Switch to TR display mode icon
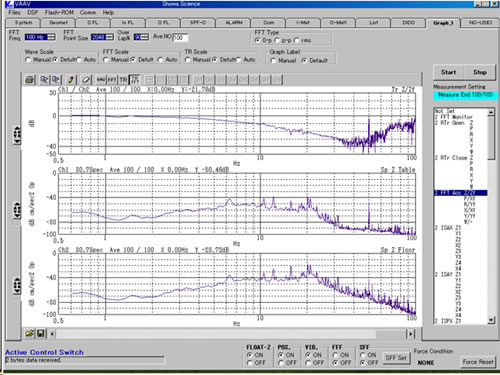The height and width of the screenshot is (375, 500). click(123, 80)
